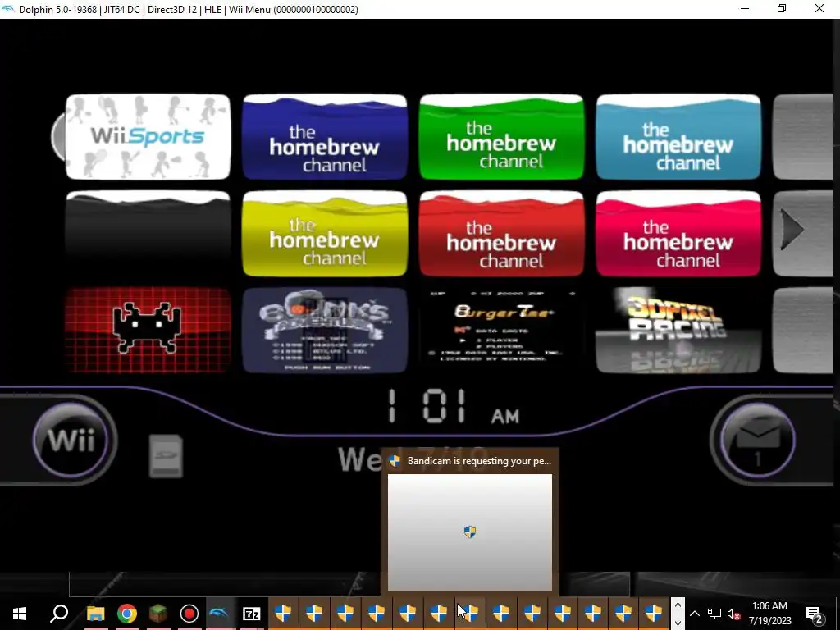Open the taskbar clock and date
The image size is (840, 630).
(769, 614)
